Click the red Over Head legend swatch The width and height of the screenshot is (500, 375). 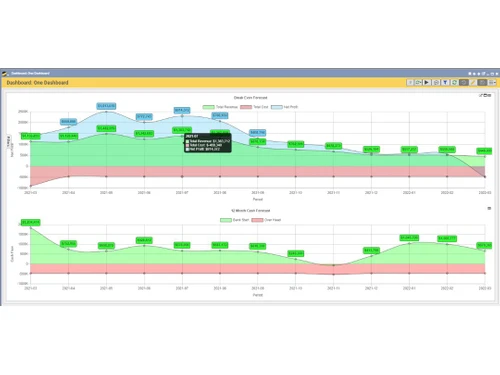tap(257, 220)
